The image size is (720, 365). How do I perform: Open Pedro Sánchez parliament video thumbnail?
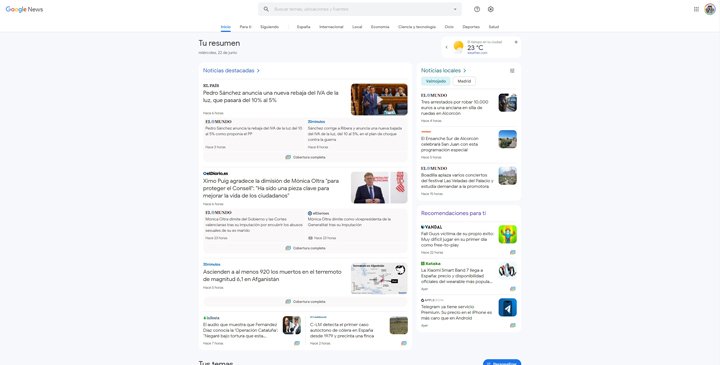point(379,99)
